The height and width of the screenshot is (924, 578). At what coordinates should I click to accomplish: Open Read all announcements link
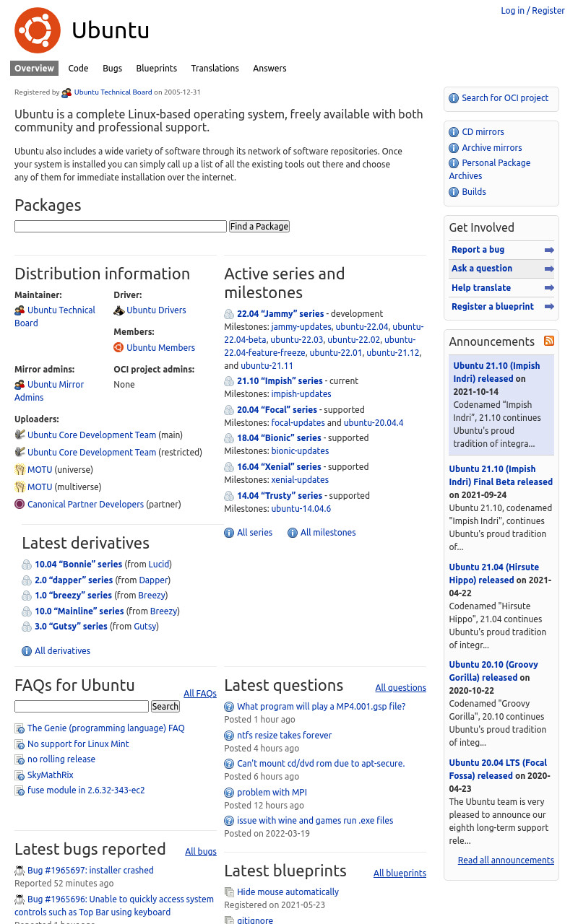506,860
